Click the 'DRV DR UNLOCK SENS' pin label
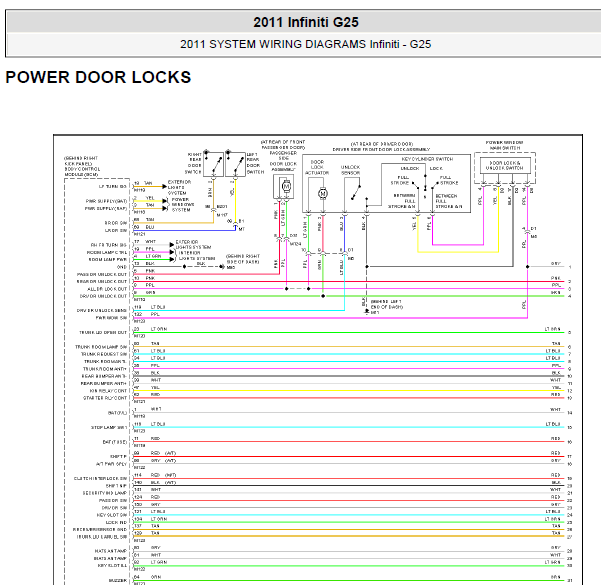 coord(102,311)
